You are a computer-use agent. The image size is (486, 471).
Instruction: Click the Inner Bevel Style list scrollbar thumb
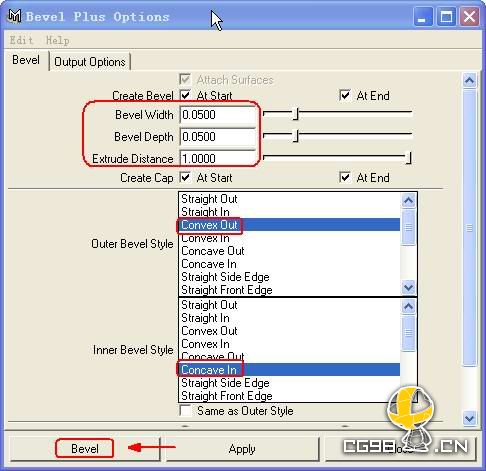(x=408, y=333)
